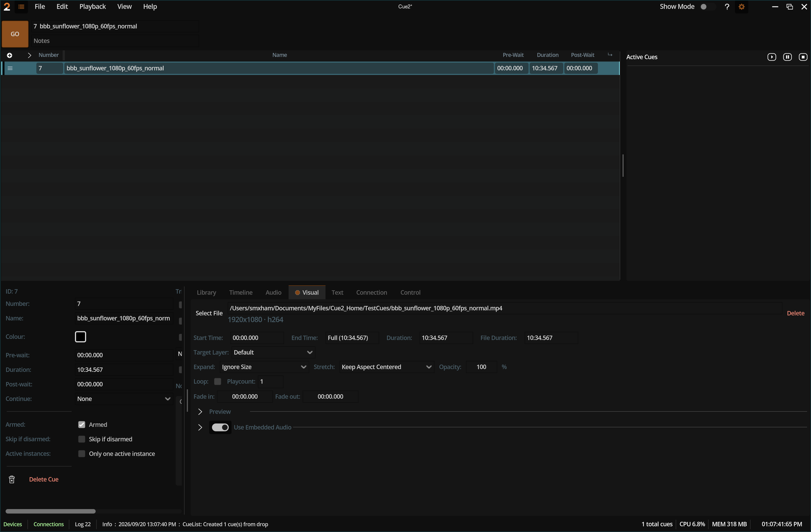Play all active cues
811x532 pixels.
tap(772, 57)
